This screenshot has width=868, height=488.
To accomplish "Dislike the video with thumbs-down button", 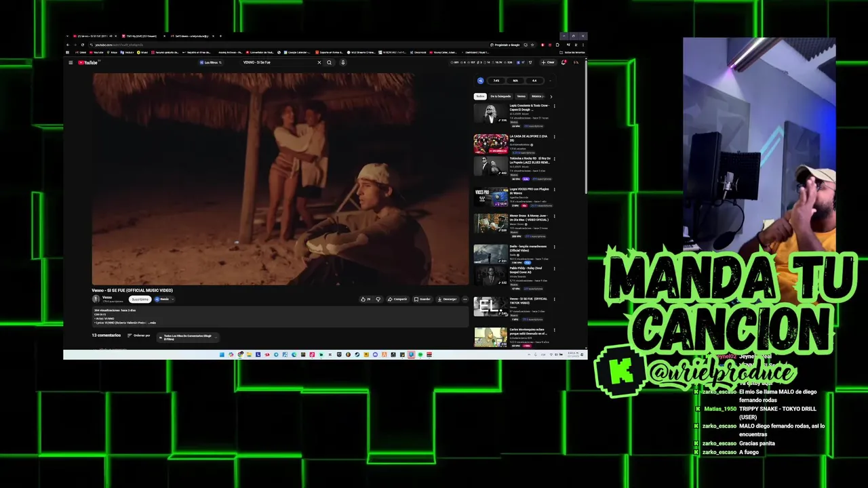I will click(x=378, y=299).
